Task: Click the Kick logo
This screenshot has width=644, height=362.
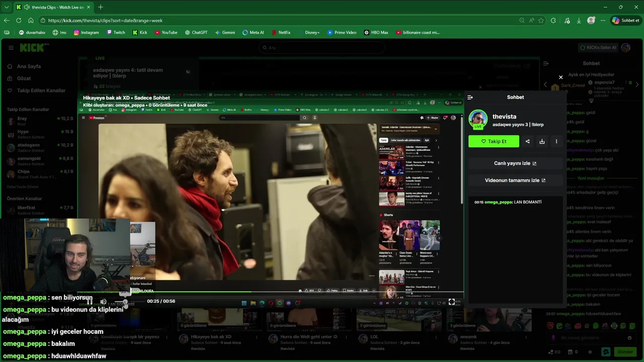Action: [x=34, y=48]
